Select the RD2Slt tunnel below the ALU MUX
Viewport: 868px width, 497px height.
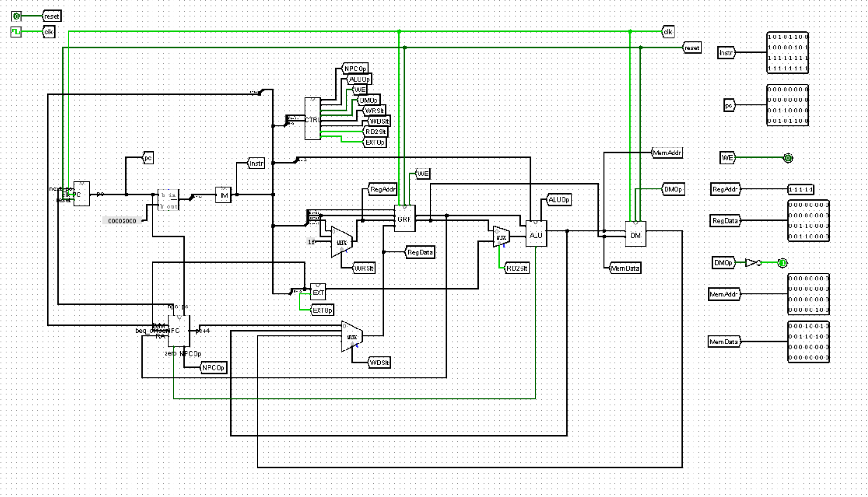click(x=517, y=268)
